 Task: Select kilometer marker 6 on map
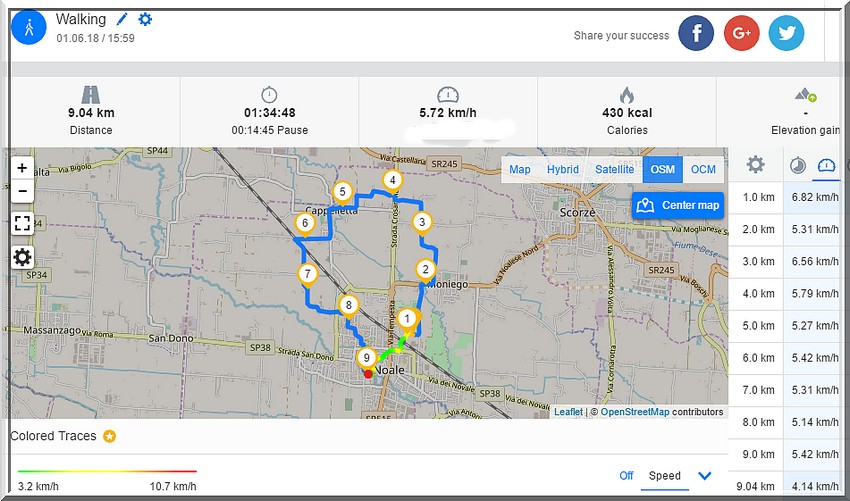[x=305, y=224]
